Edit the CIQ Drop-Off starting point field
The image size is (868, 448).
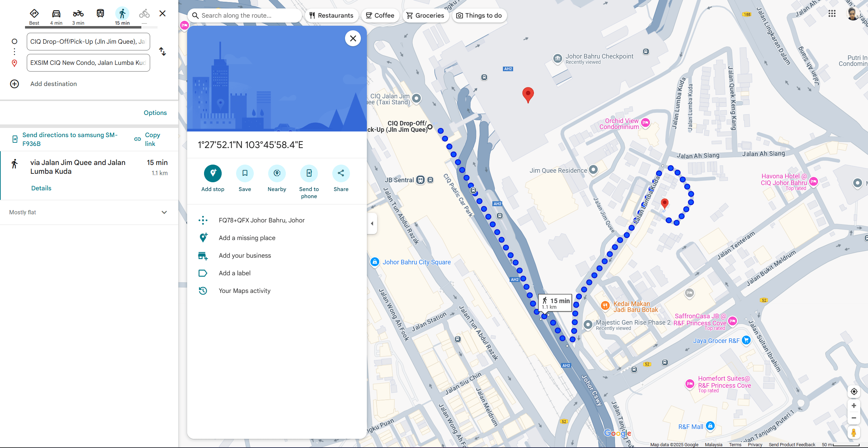[x=88, y=42]
